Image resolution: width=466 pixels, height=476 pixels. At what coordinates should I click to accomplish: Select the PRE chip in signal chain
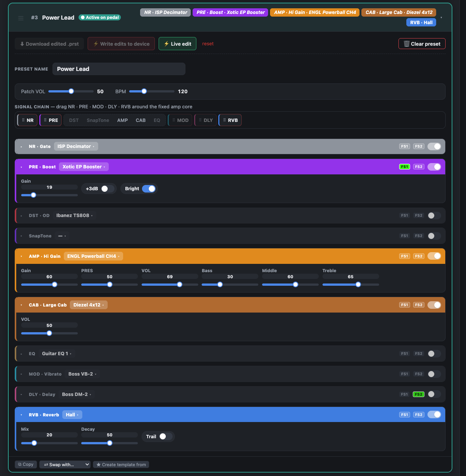coord(51,120)
